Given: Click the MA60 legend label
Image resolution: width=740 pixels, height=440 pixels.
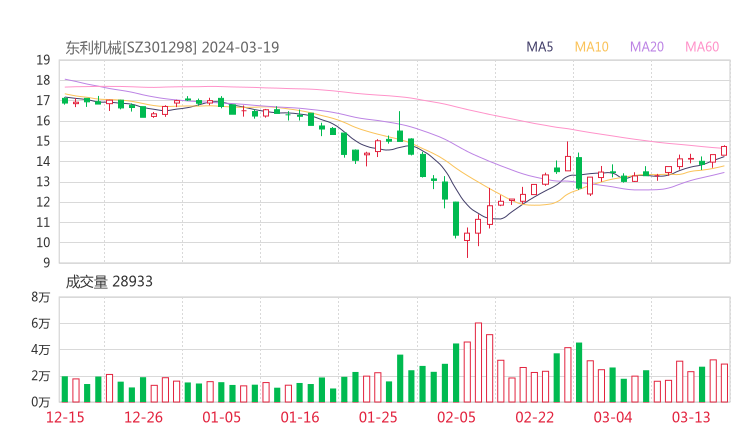Looking at the screenshot, I should 702,47.
